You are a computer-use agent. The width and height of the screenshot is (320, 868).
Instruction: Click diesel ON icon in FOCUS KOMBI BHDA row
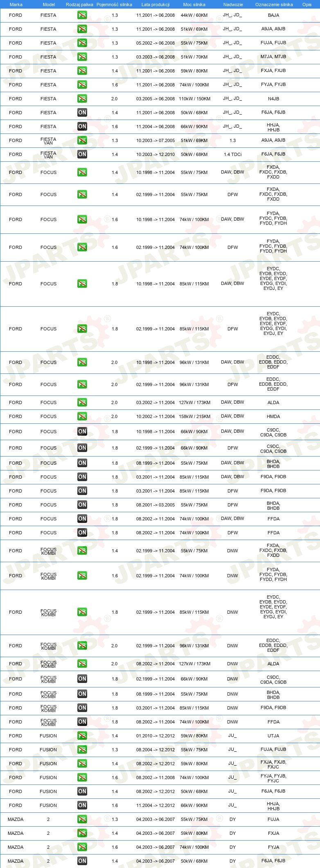tap(82, 694)
